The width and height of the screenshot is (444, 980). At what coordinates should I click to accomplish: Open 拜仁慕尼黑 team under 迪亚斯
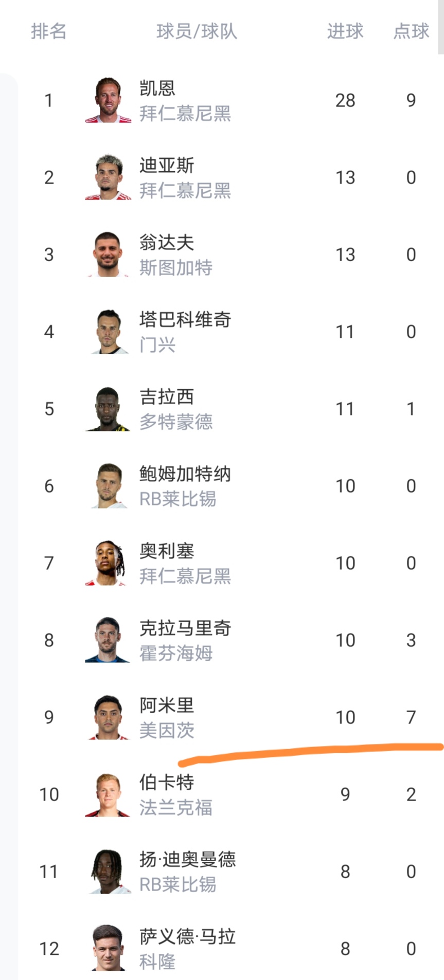click(x=185, y=191)
